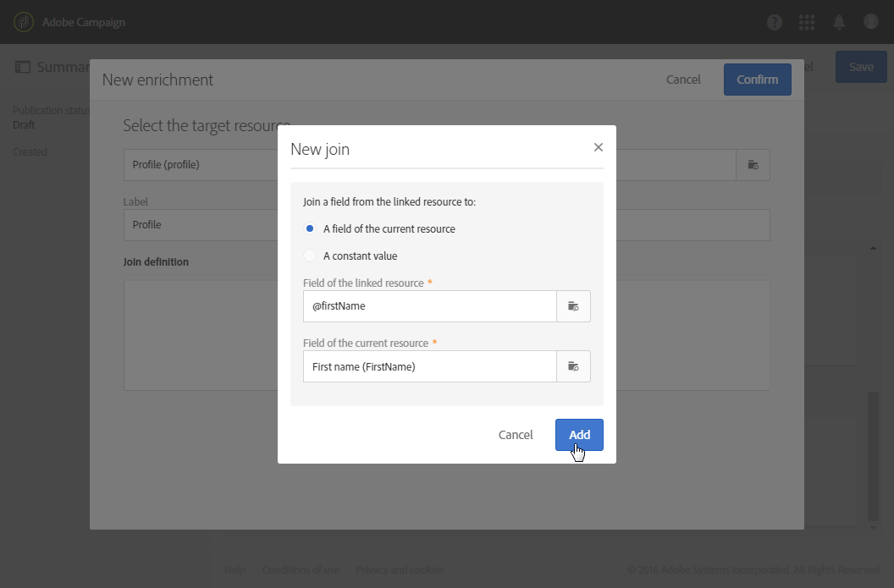Cancel the New join dialog

coord(516,435)
